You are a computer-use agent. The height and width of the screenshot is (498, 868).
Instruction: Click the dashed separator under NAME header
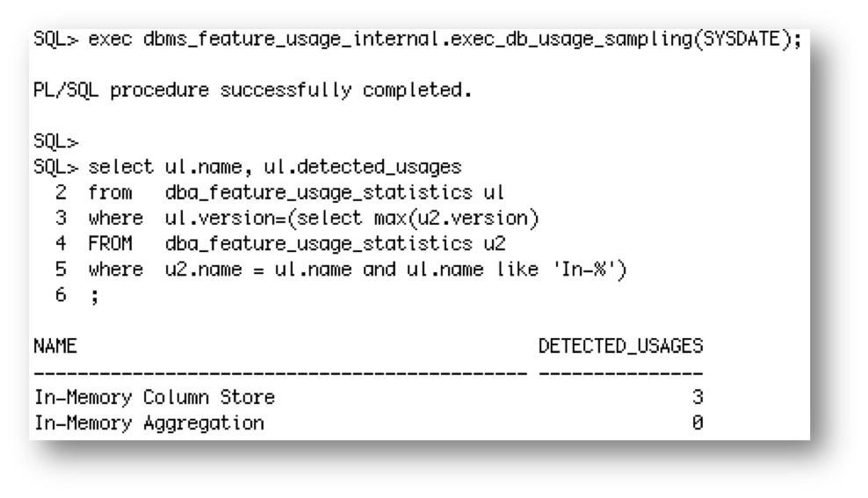(279, 373)
